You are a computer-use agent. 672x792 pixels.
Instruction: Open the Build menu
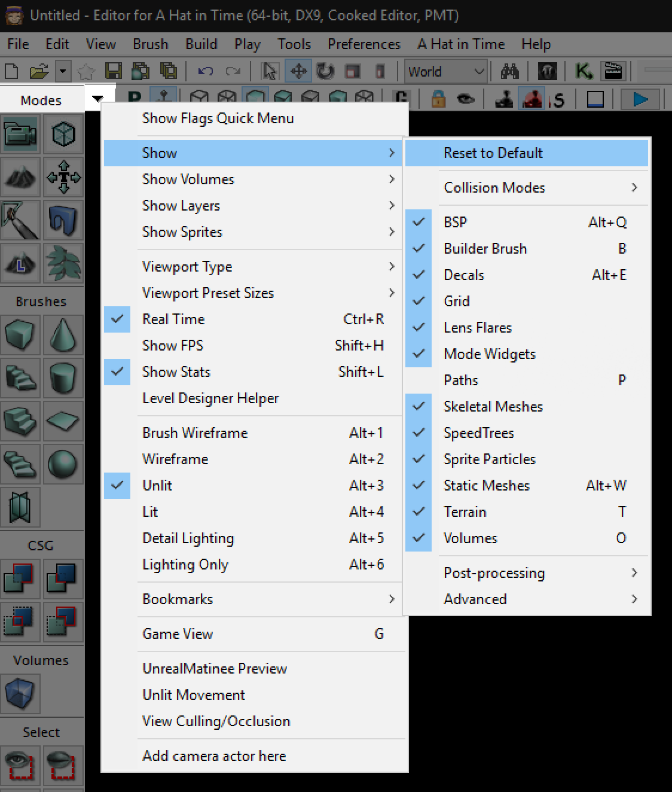coord(201,44)
